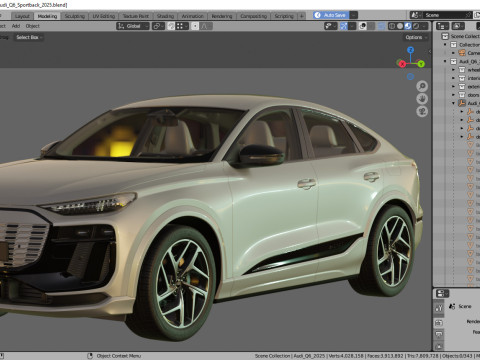Expand the exterior collection in outliner
Image resolution: width=480 pixels, height=360 pixels.
(453, 86)
